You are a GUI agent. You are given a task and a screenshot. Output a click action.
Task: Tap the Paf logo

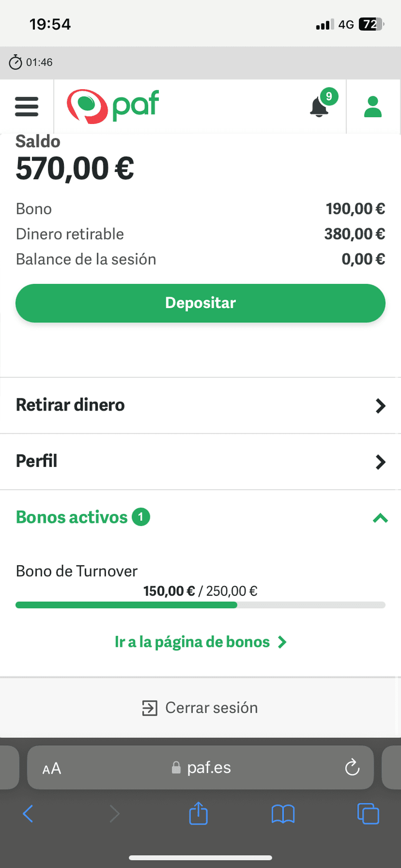(x=112, y=107)
